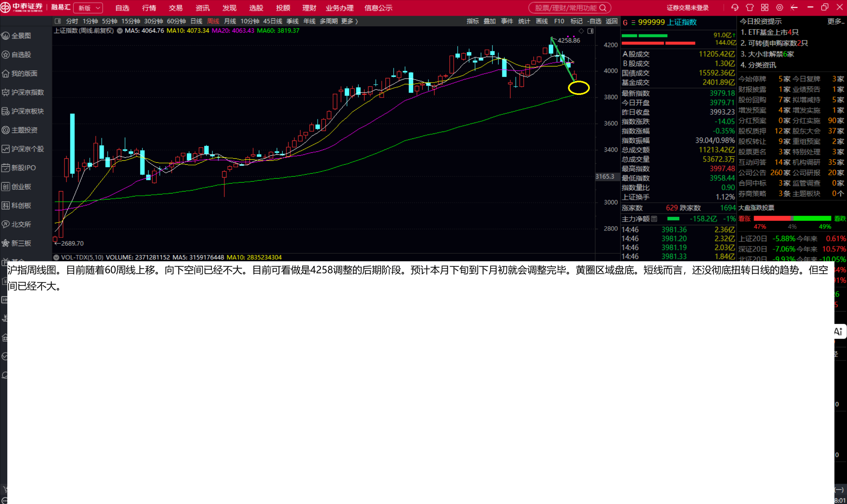
Task: Open F10 company information
Action: point(559,21)
